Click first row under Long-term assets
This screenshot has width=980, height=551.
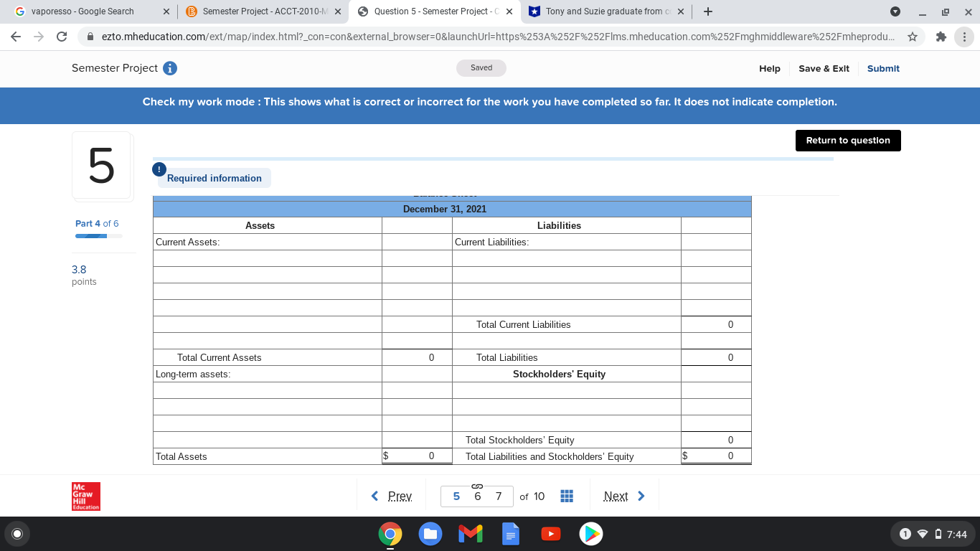click(x=267, y=390)
